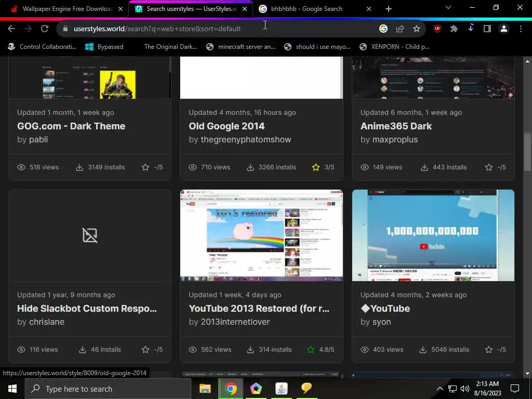Open minecraft server an... bookmark
The width and height of the screenshot is (532, 399).
click(241, 47)
